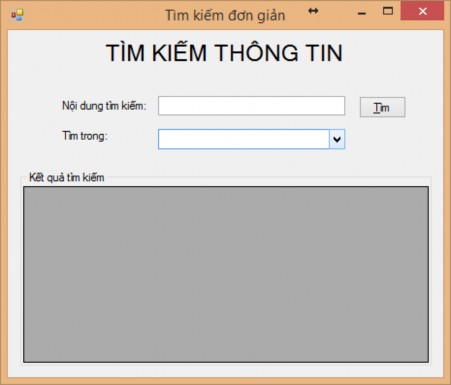Screen dimensions: 451x385
Task: Click the Tìm kiếm đơn giản title text
Action: (225, 16)
